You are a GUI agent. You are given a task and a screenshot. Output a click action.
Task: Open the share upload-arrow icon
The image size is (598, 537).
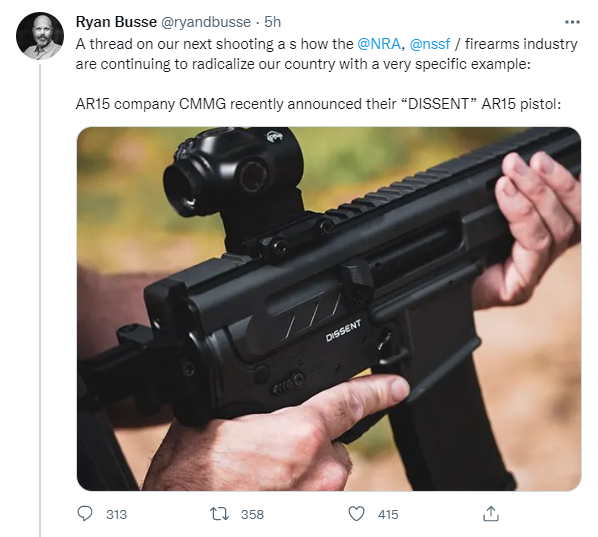point(491,513)
